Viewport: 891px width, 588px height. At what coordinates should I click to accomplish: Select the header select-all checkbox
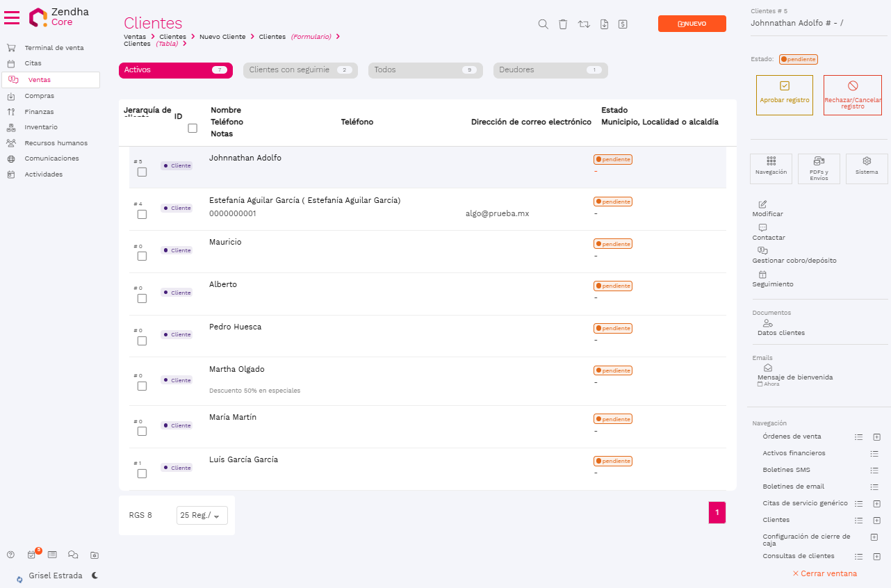(193, 128)
